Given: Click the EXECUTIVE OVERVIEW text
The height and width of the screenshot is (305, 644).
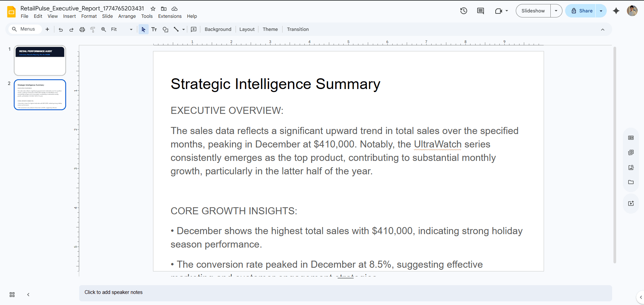Looking at the screenshot, I should pos(227,111).
